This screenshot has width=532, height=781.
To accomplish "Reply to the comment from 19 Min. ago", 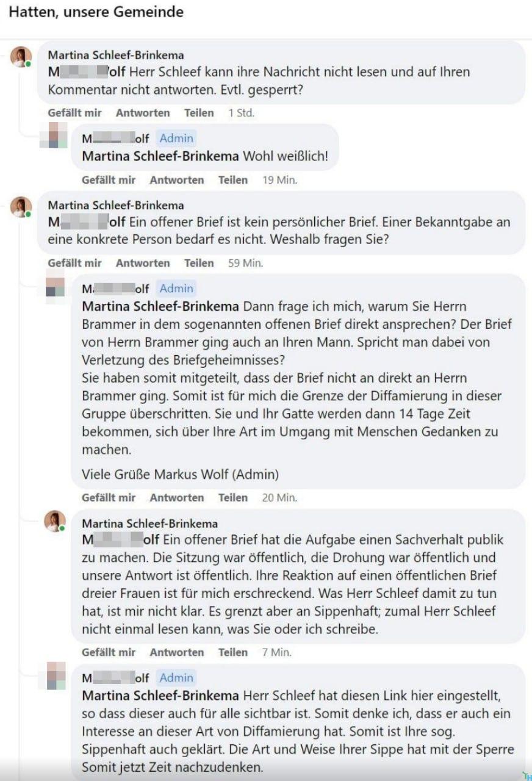I will [x=177, y=180].
